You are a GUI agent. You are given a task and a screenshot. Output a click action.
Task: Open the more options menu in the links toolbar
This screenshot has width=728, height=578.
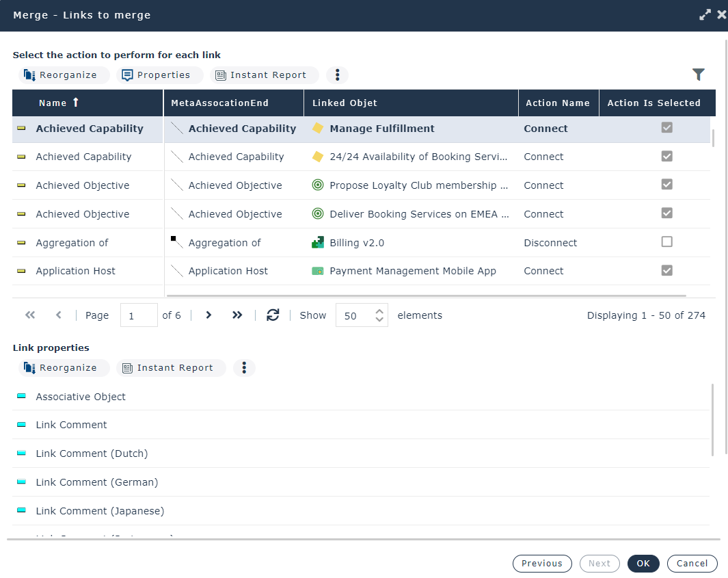[x=337, y=75]
